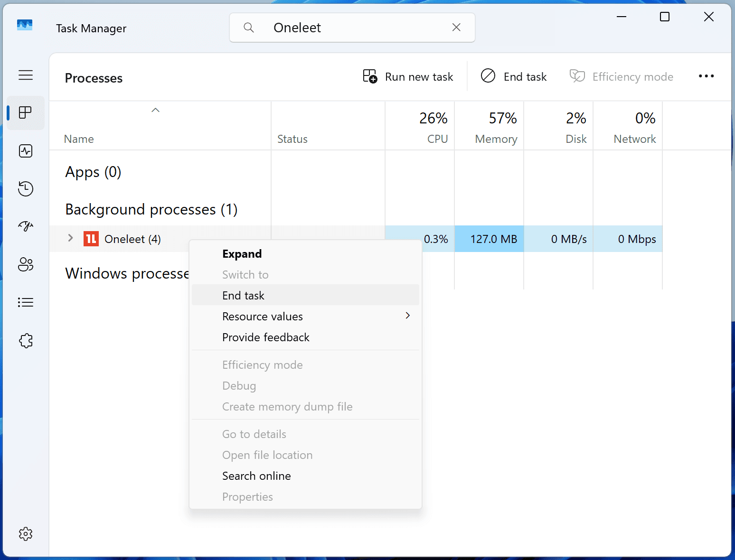Open the Users page sidebar icon
This screenshot has height=560, width=735.
click(26, 264)
